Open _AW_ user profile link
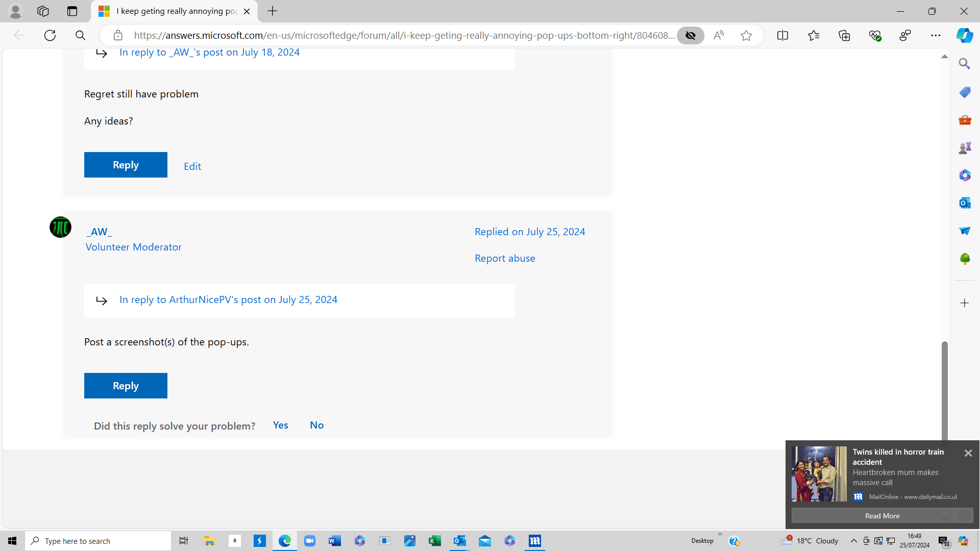This screenshot has height=551, width=980. [x=99, y=232]
